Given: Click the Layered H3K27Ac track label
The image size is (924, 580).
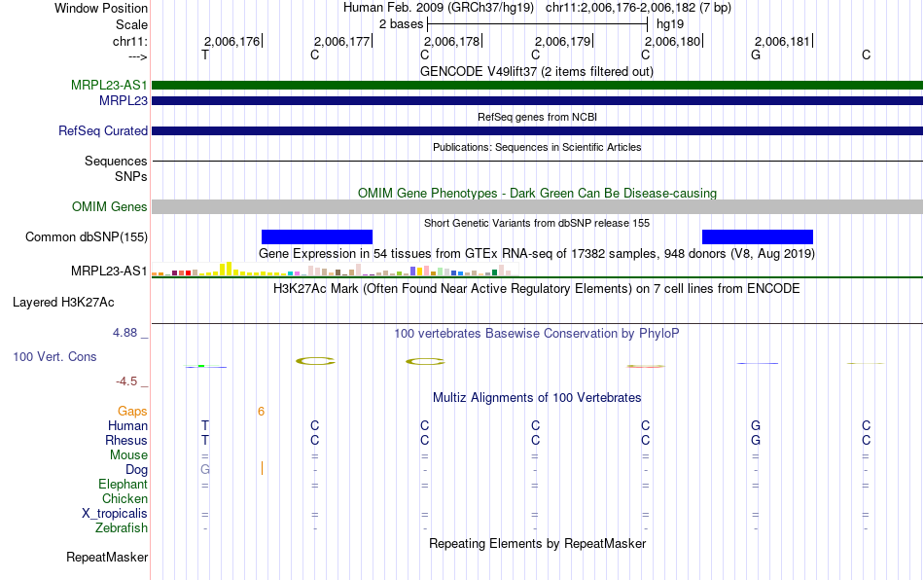Looking at the screenshot, I should [x=63, y=303].
